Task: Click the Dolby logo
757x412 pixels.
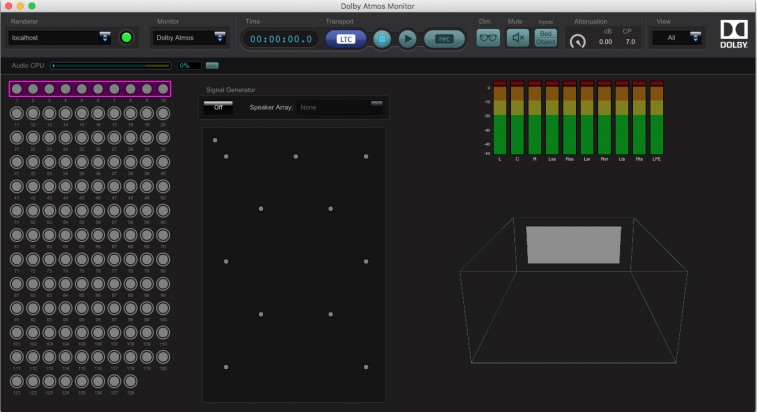Action: click(734, 34)
